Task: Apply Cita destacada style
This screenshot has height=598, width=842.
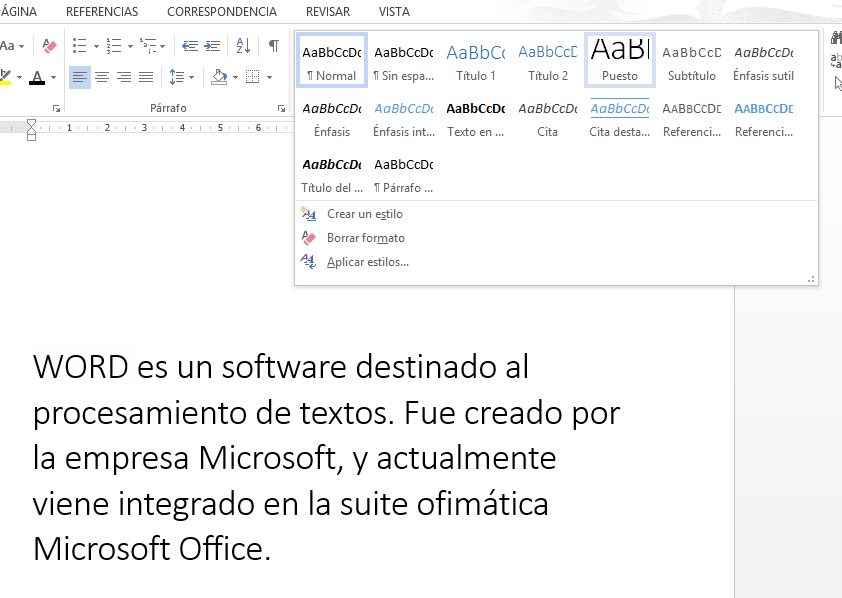Action: pyautogui.click(x=620, y=118)
